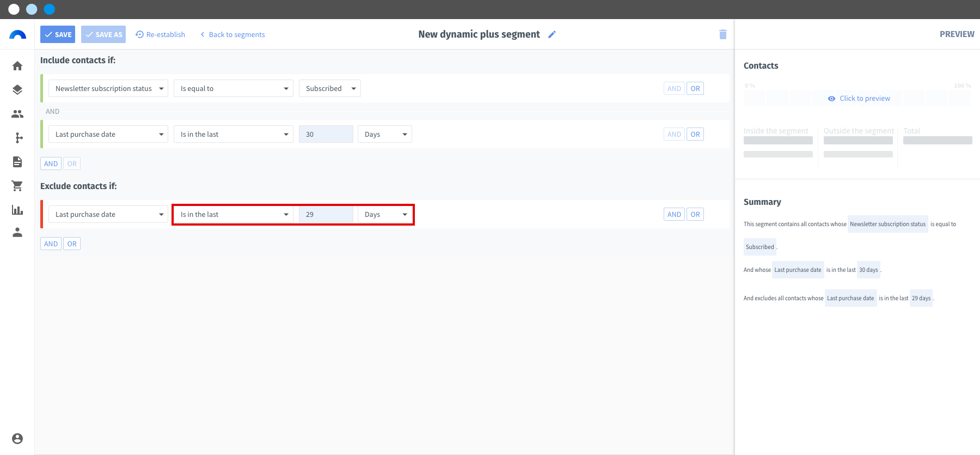Open the home dashboard icon in sidebar
Screen dimensions: 980x455
pyautogui.click(x=17, y=66)
